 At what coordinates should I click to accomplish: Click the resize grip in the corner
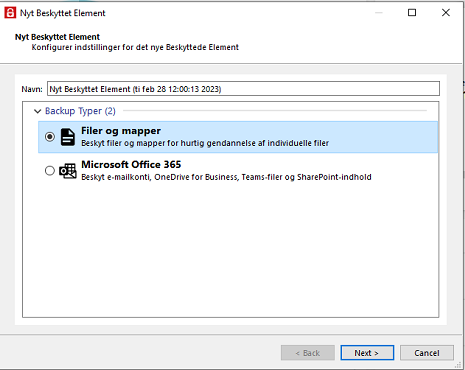tap(459, 365)
